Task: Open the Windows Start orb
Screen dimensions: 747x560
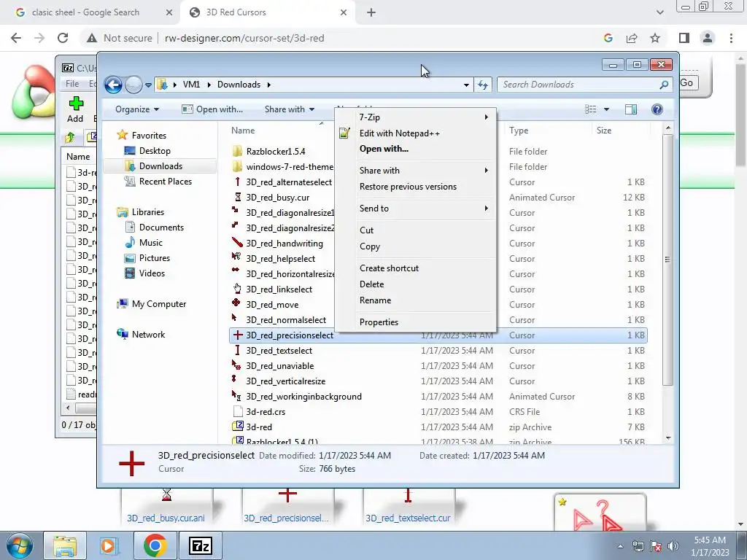Action: pos(20,546)
